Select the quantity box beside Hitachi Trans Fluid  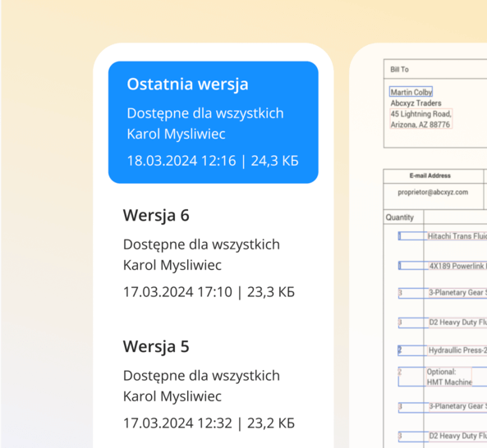[x=411, y=236]
